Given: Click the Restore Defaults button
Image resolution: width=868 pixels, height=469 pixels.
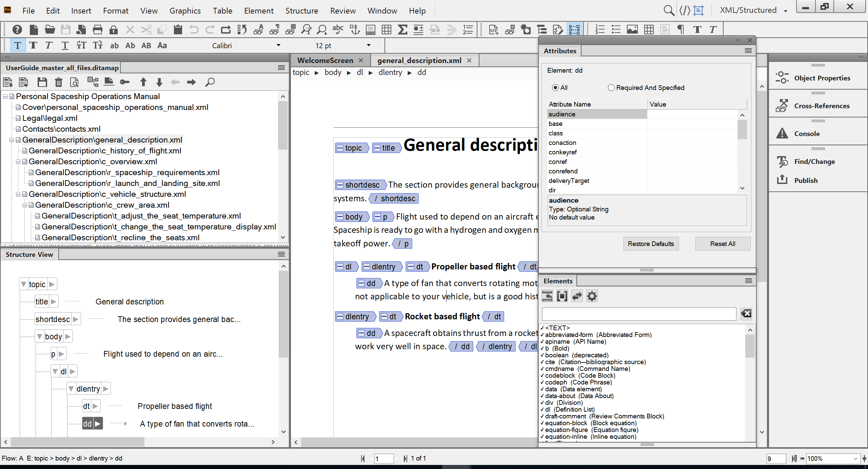Looking at the screenshot, I should tap(651, 243).
